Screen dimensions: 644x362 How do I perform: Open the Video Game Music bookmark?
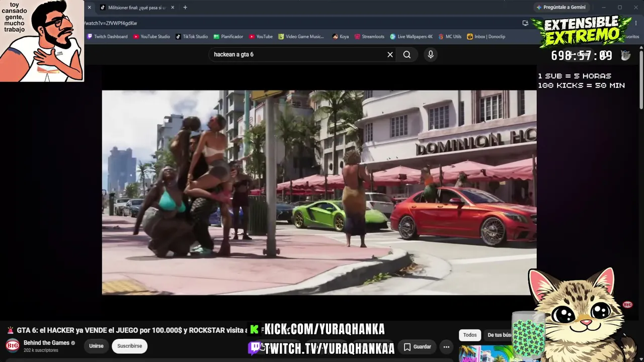301,37
